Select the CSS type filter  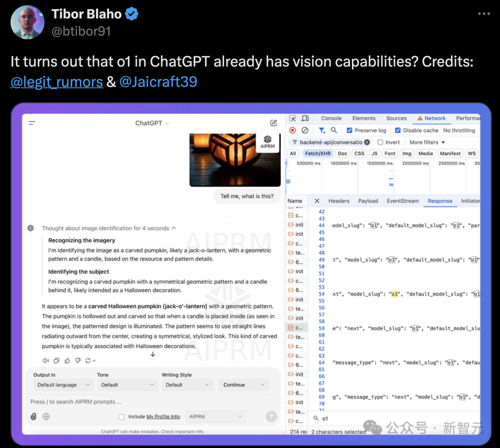pyautogui.click(x=359, y=153)
